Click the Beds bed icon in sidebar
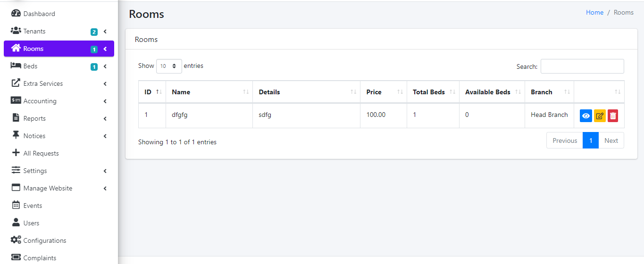This screenshot has height=264, width=644. click(16, 66)
